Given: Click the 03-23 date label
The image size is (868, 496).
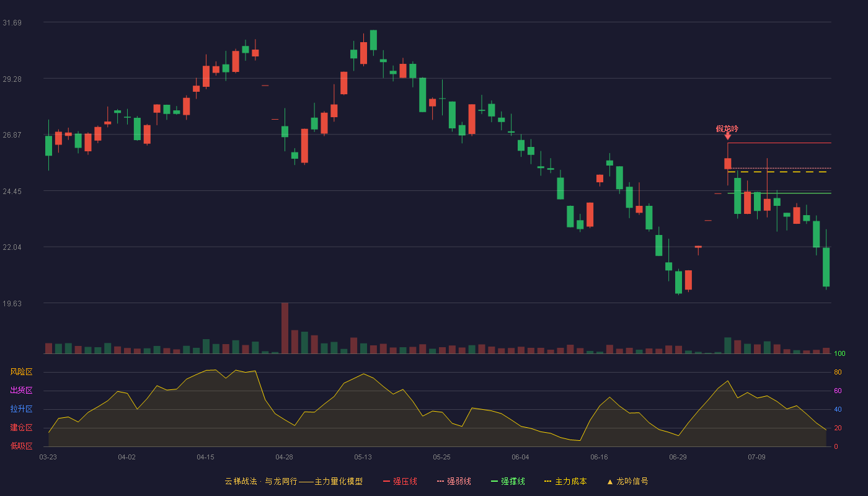Looking at the screenshot, I should [48, 457].
